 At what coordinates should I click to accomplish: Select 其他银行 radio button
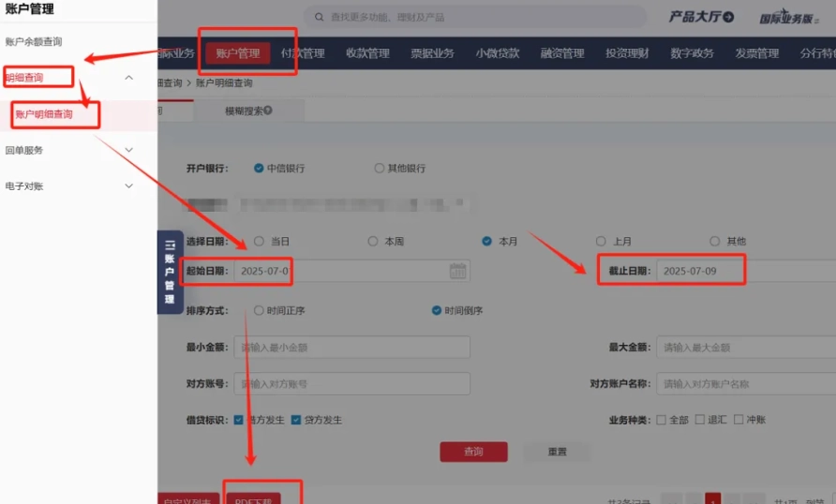[x=379, y=169]
